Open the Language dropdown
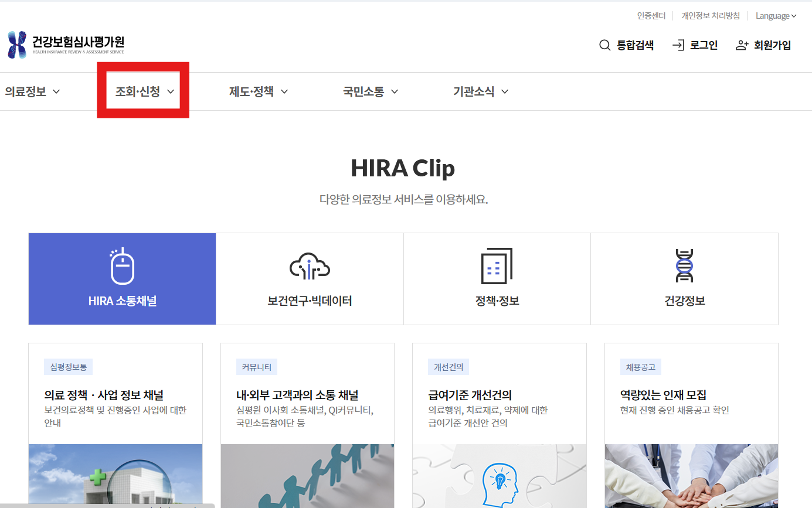The height and width of the screenshot is (508, 812). coord(776,16)
